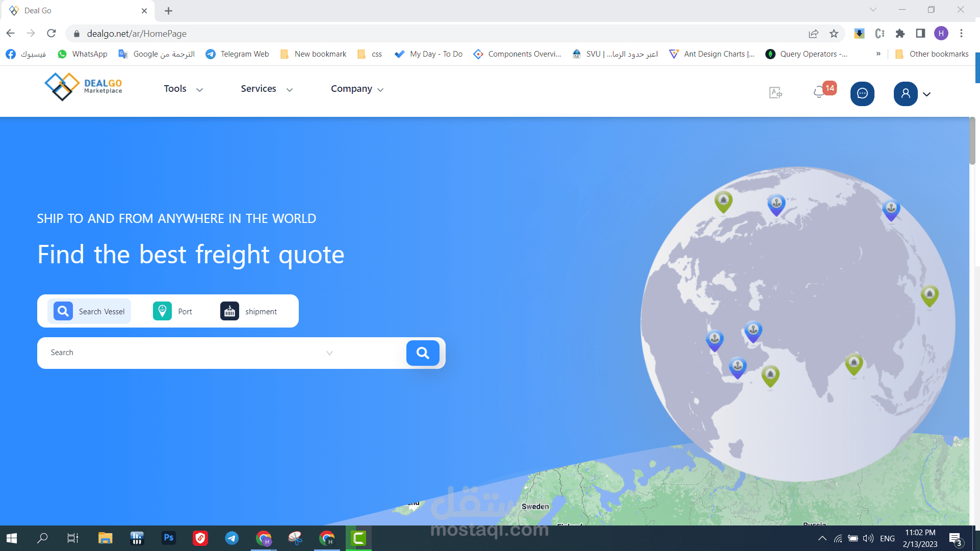
Task: Open the clock and date flyout
Action: point(920,538)
